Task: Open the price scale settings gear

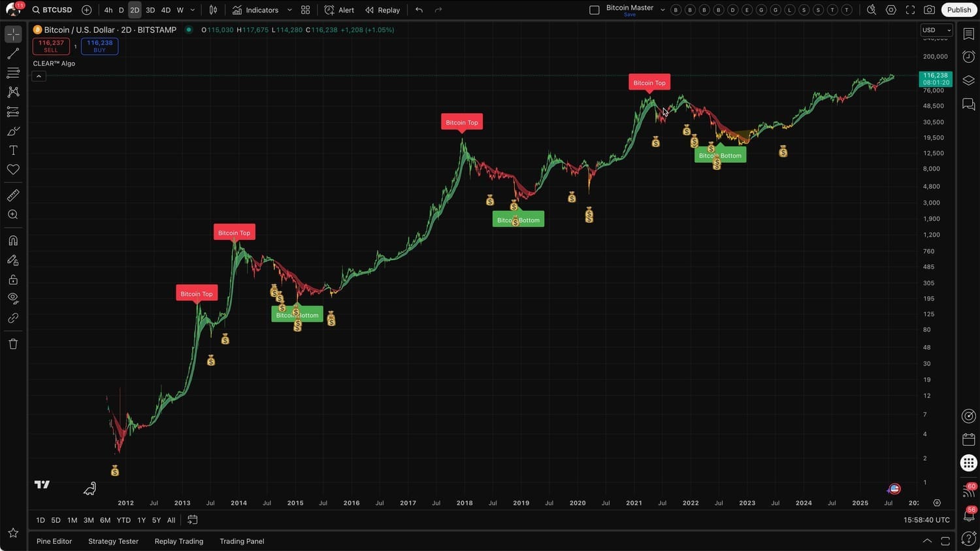Action: 937,503
